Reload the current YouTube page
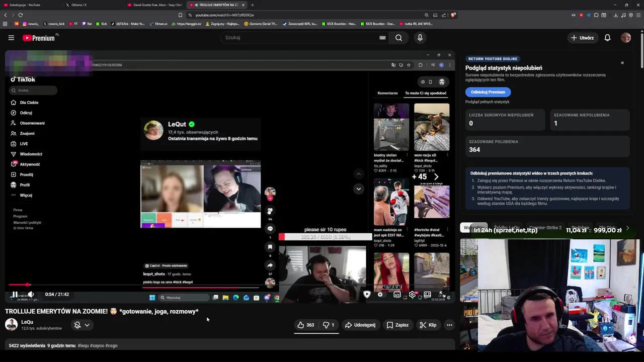This screenshot has height=362, width=644. coord(21,15)
